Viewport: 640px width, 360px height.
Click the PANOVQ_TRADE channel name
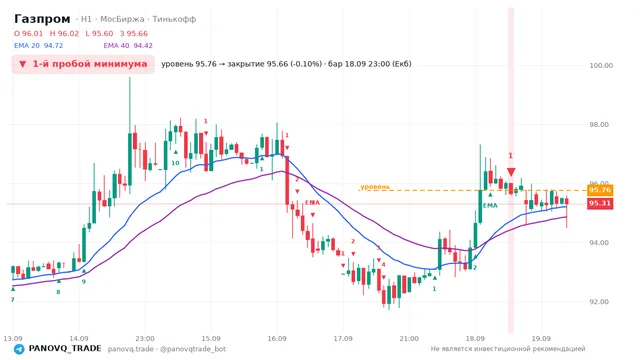(x=65, y=349)
